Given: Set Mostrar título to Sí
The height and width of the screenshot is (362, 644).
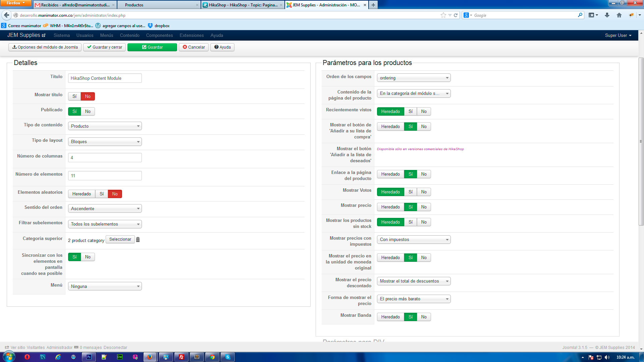Looking at the screenshot, I should [74, 97].
